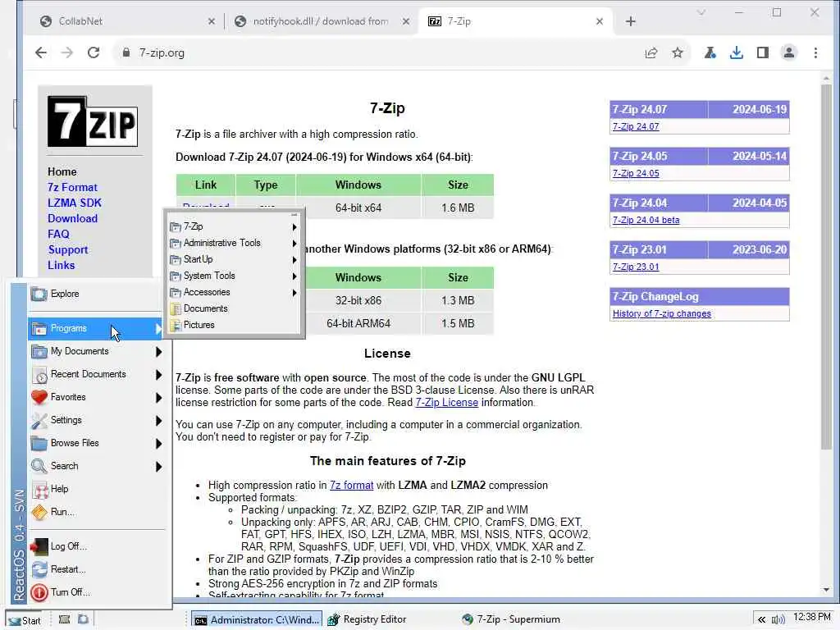Open the Links sidebar link
Screen dimensions: 840x630
[x=61, y=265]
